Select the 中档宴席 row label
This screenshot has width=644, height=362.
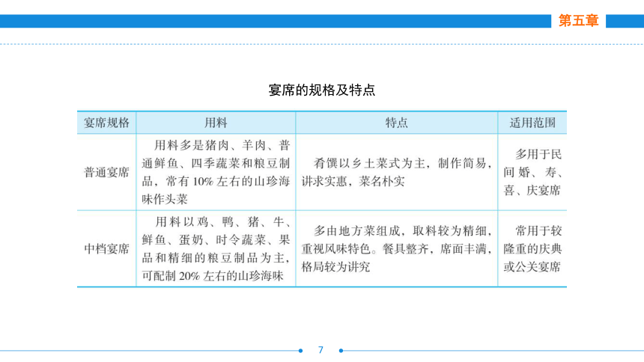tap(106, 249)
